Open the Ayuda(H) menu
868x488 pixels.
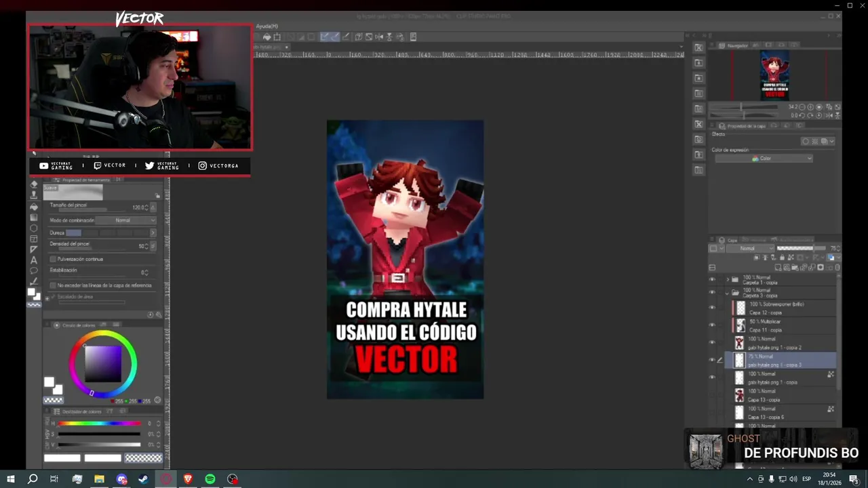(x=267, y=26)
